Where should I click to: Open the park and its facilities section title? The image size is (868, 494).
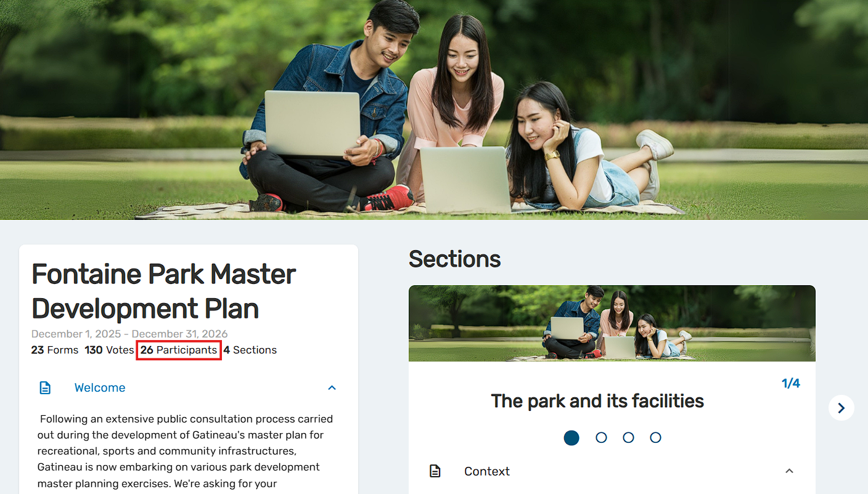pyautogui.click(x=597, y=401)
